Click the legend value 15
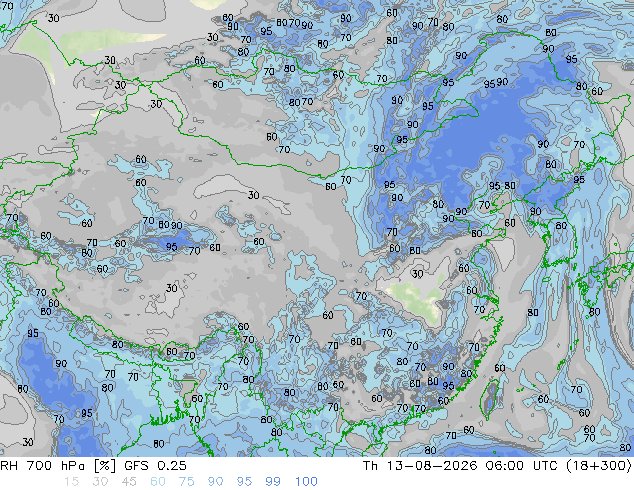 click(x=71, y=482)
